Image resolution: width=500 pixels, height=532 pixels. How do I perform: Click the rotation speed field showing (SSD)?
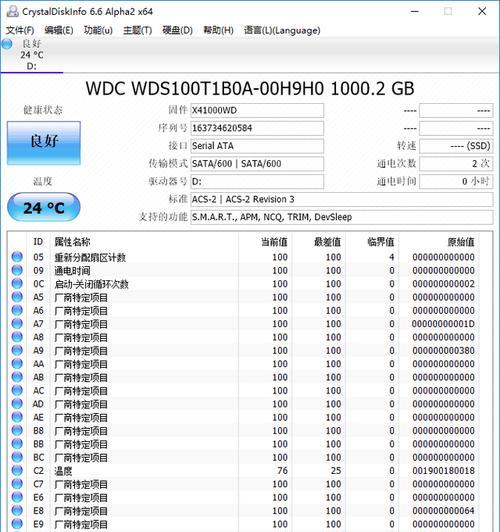(x=456, y=146)
